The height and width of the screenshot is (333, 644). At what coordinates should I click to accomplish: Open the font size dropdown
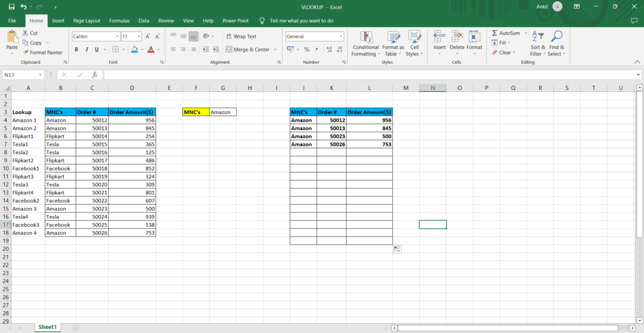(x=139, y=36)
